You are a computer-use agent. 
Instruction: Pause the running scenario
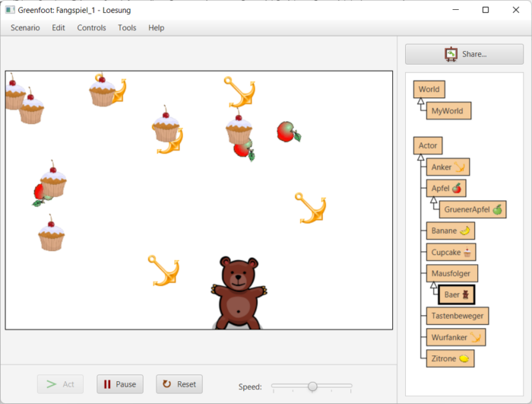click(120, 384)
